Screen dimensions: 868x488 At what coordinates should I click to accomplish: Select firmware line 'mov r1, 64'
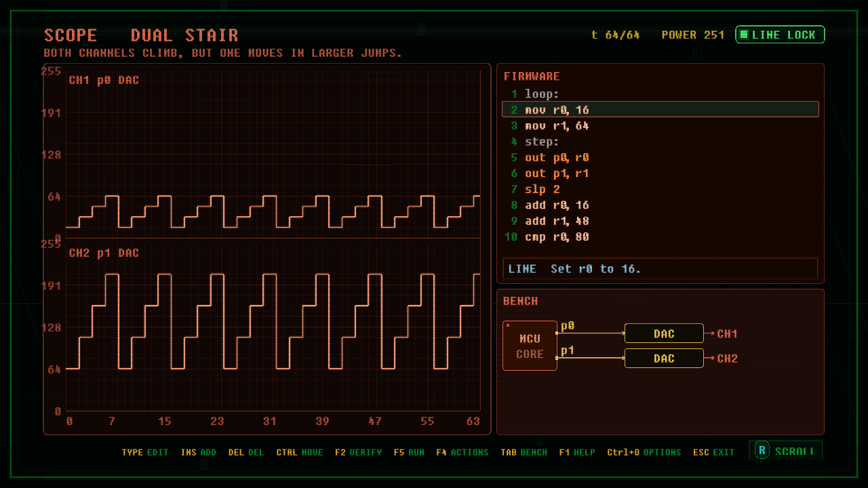pos(660,126)
